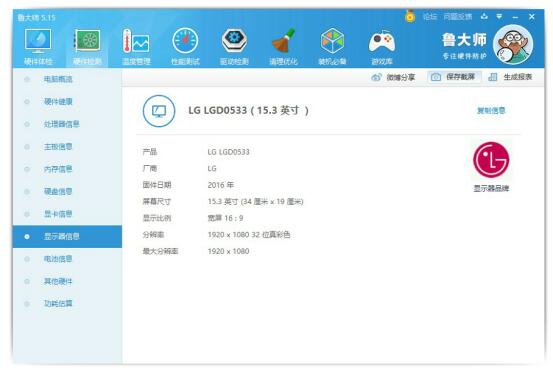Share via 微博分享 button

pos(393,77)
